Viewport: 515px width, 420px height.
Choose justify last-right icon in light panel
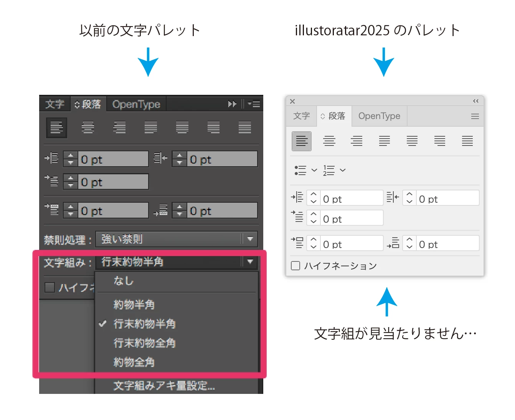440,141
